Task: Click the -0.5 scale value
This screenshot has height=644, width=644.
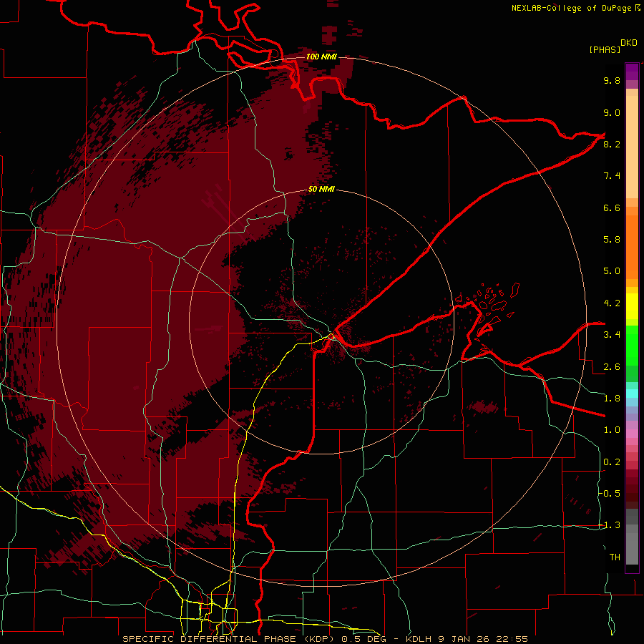Action: click(x=610, y=493)
